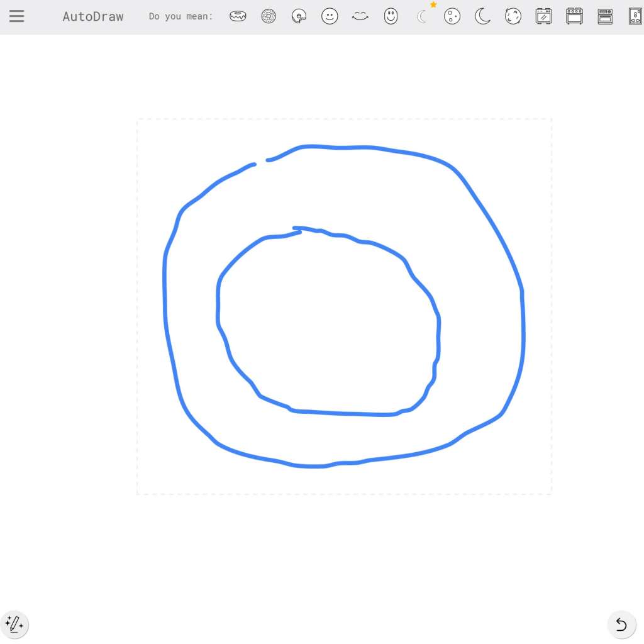This screenshot has width=644, height=644.
Task: Choose the smiling mouth suggestion
Action: coord(360,16)
